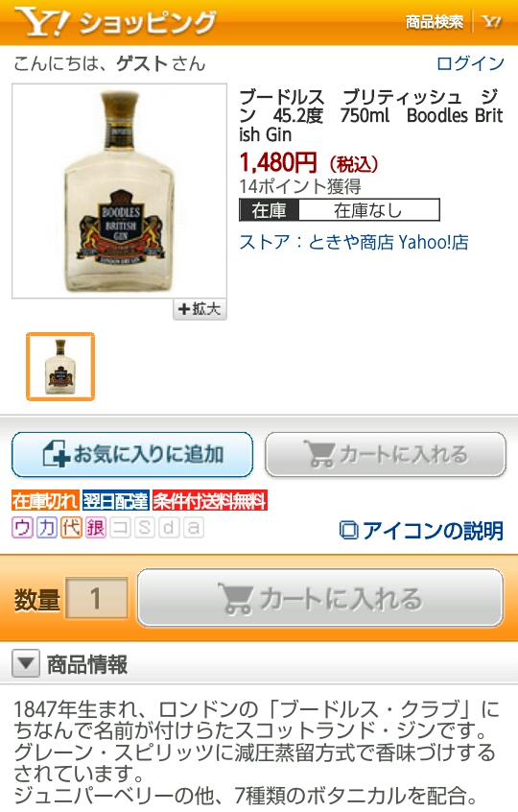This screenshot has height=812, width=518.
Task: Click the 力 payment icon
Action: tap(47, 528)
